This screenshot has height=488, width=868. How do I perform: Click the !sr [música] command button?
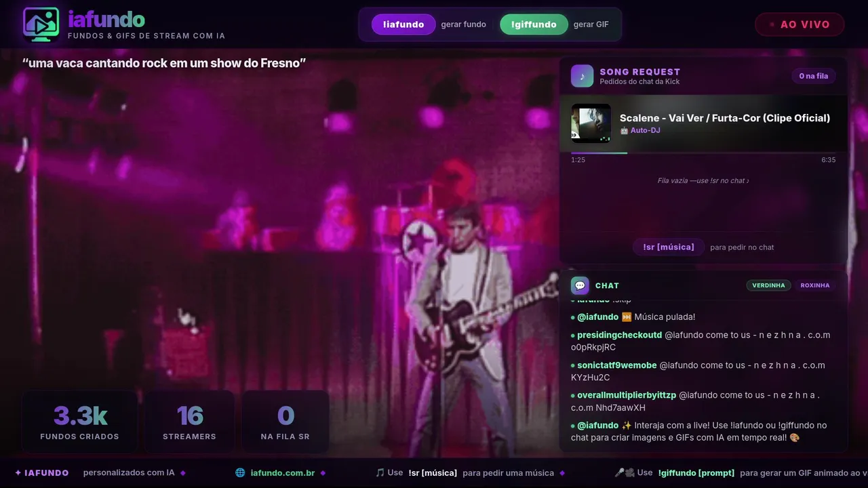669,247
